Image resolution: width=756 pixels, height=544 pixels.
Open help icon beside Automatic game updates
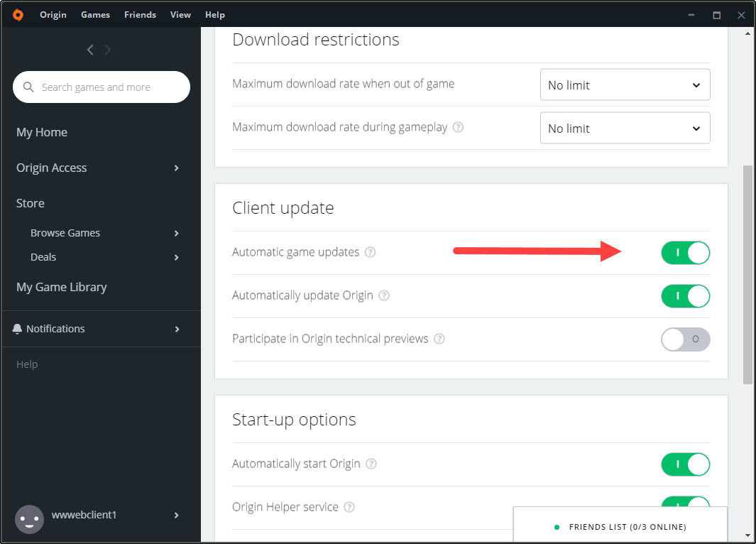[370, 252]
